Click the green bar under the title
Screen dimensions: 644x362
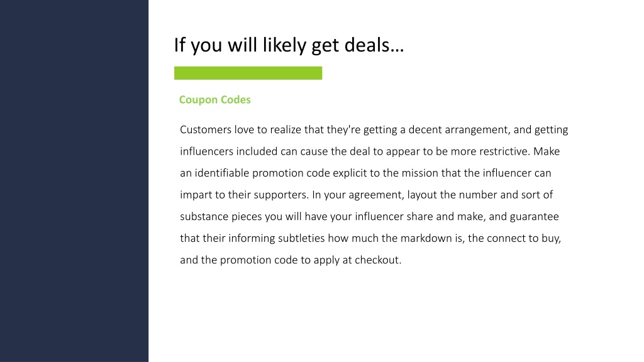[x=248, y=73]
